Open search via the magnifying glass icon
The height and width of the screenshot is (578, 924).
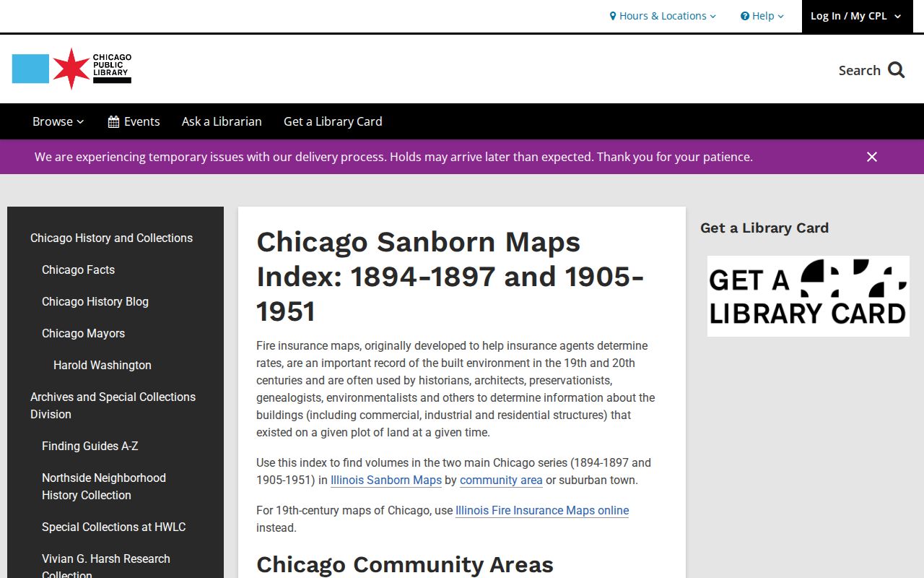897,70
